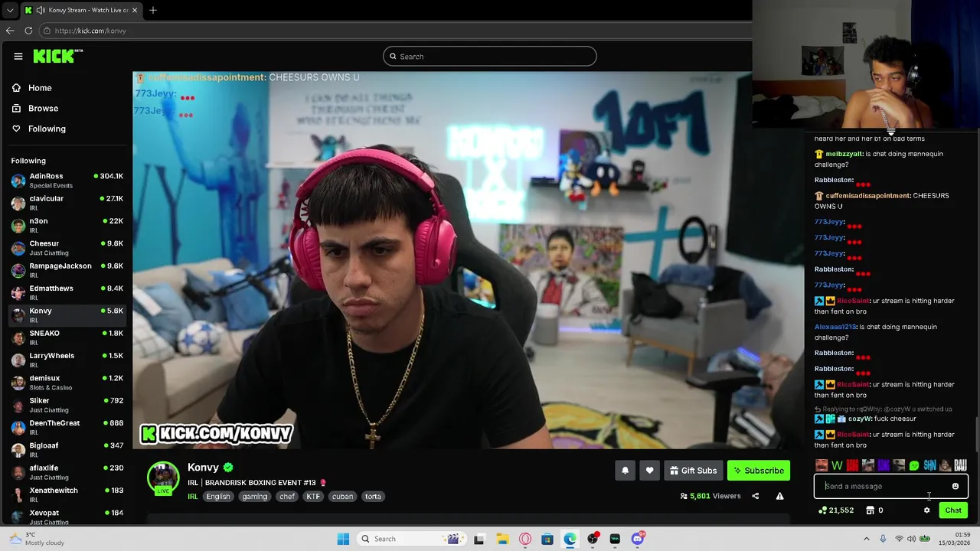
Task: Open demisux channel in following list
Action: pos(67,382)
